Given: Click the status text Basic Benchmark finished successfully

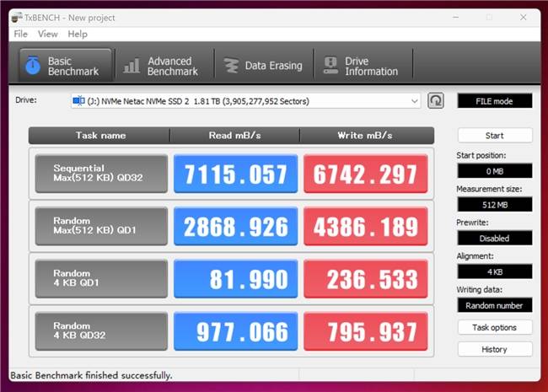Looking at the screenshot, I should pyautogui.click(x=91, y=376).
